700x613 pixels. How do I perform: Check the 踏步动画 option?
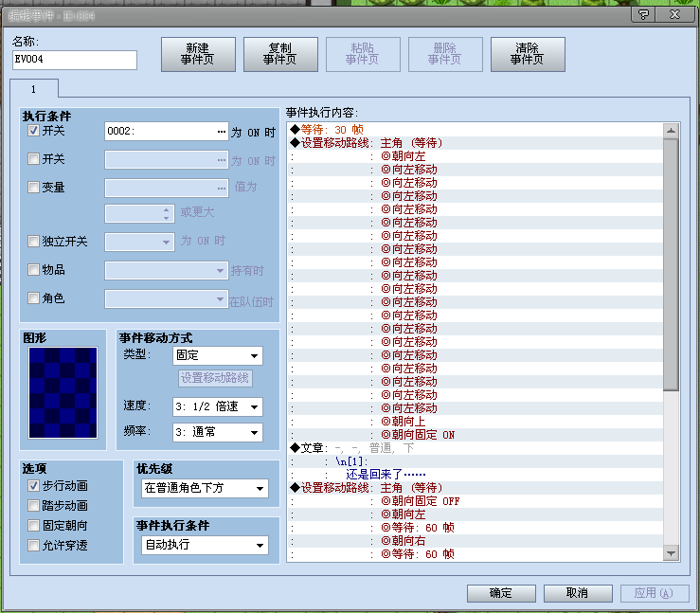[33, 505]
